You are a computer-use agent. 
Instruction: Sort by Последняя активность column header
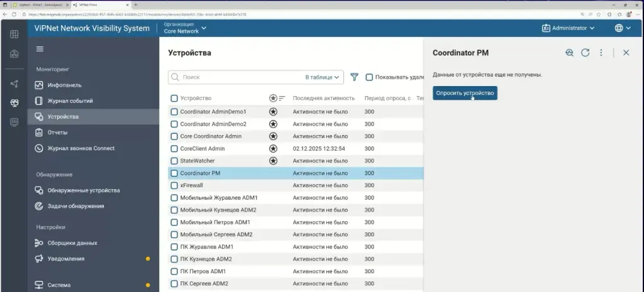[324, 99]
